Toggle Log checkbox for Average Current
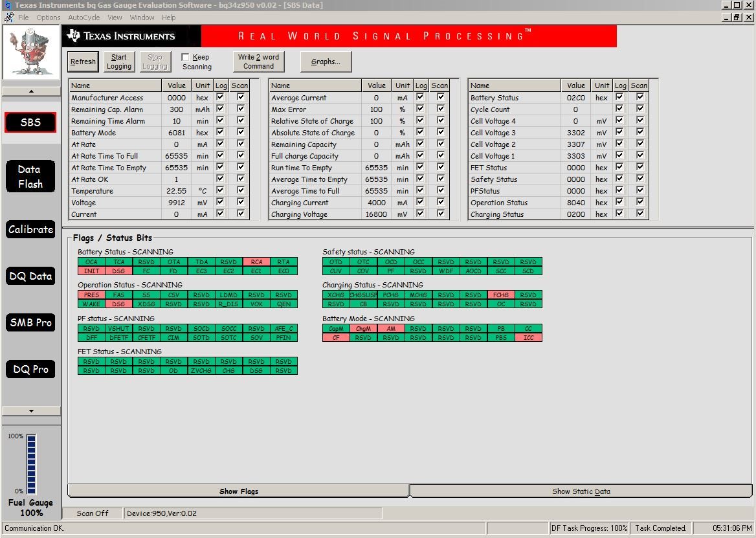The image size is (756, 538). tap(421, 97)
